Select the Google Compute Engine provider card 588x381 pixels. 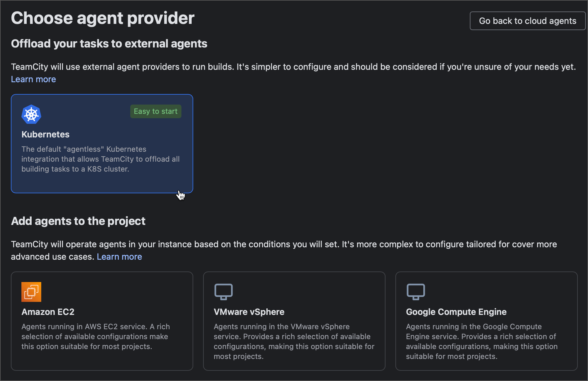(486, 321)
